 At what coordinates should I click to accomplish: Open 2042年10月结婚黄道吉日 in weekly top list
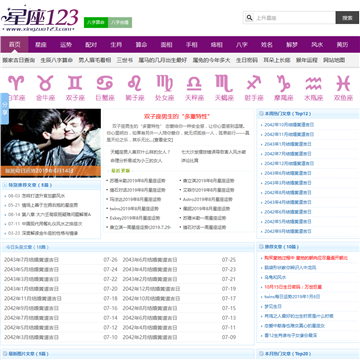click(x=289, y=125)
